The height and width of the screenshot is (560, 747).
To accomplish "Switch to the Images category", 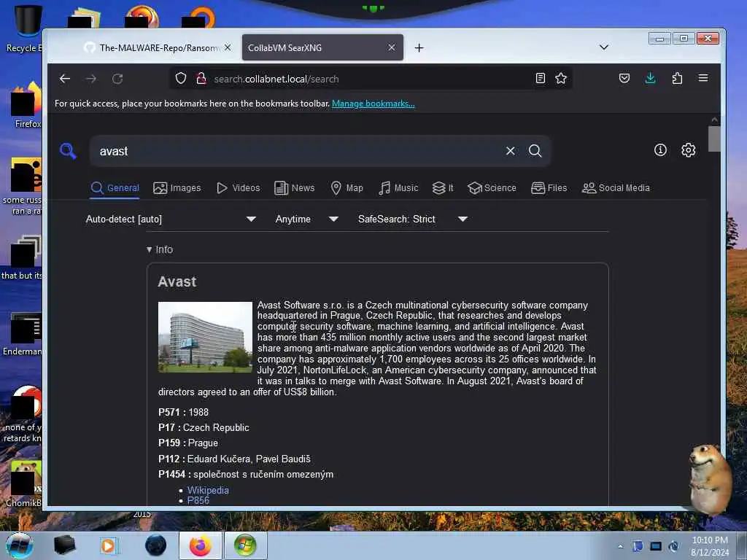I will click(177, 188).
